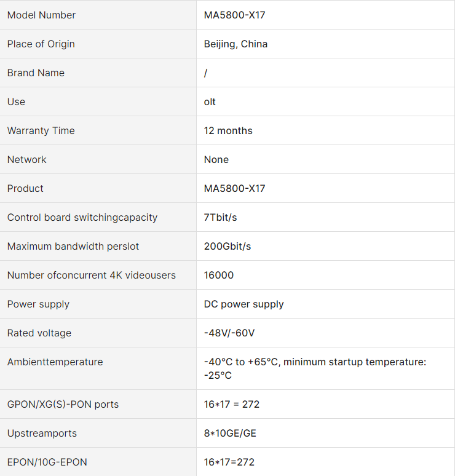Select the 200Gbit/s value

pos(228,246)
